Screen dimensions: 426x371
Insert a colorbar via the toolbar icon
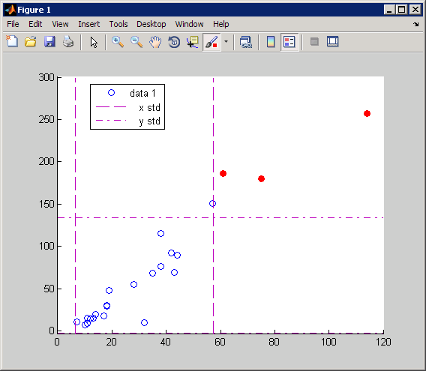pyautogui.click(x=271, y=42)
